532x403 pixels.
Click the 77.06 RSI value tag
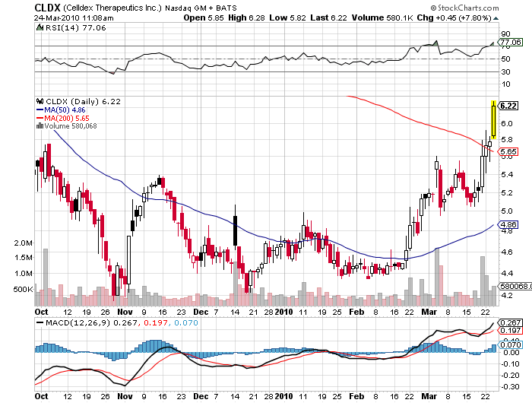508,44
